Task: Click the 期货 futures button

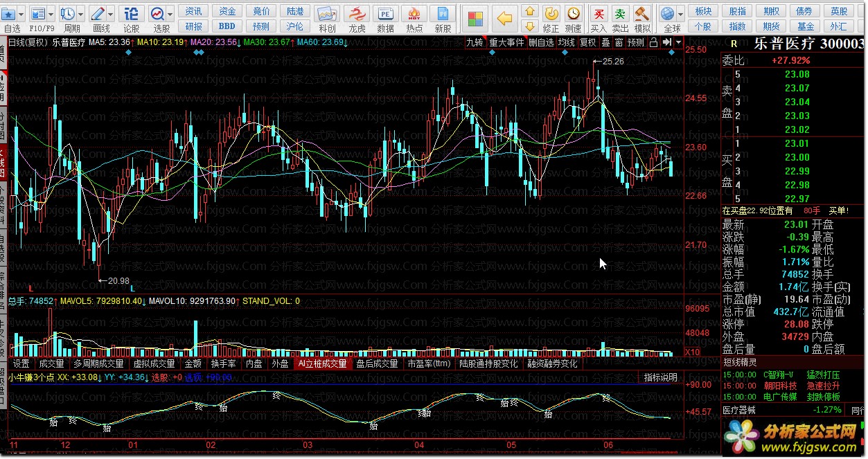Action: click(771, 26)
